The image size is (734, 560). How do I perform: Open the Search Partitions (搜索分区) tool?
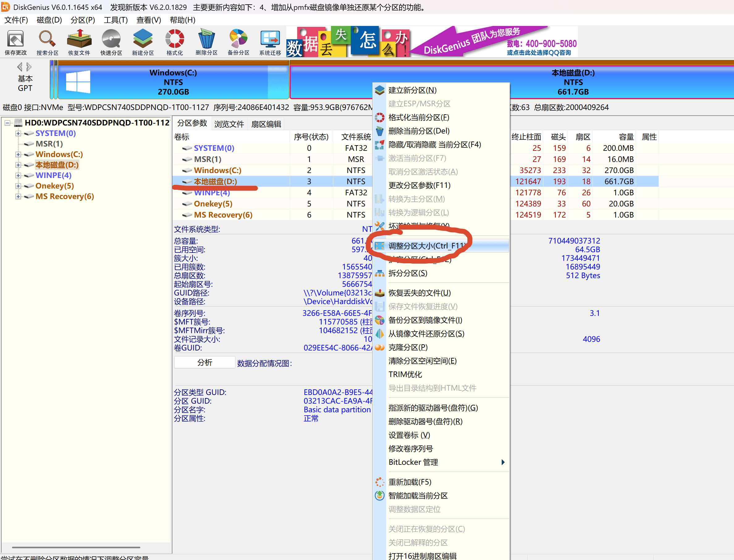47,43
